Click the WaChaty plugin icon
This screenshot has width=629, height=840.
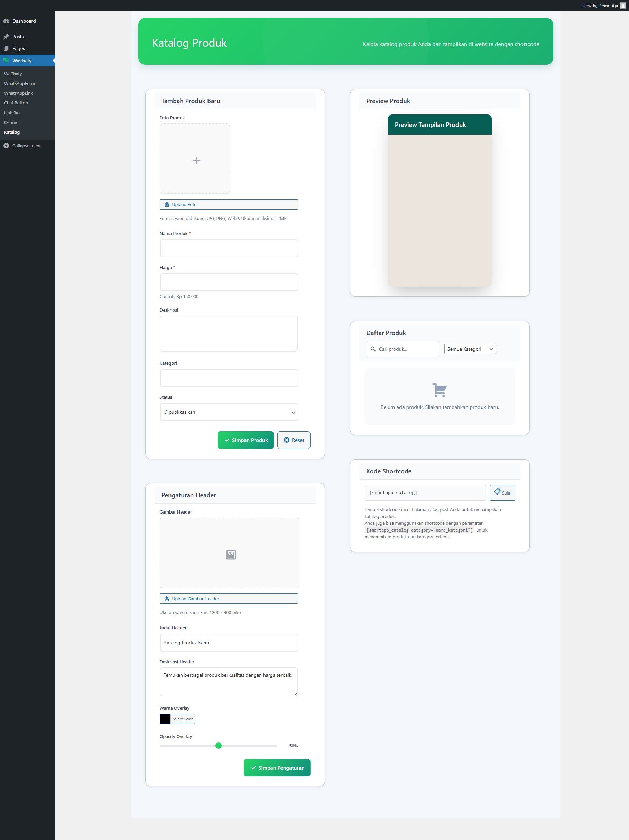tap(6, 61)
